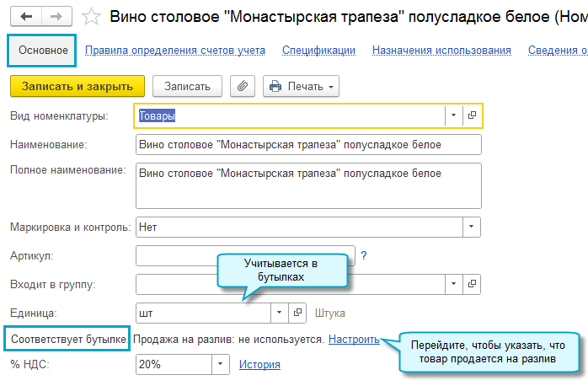Click the paperclip attachments icon
This screenshot has width=588, height=391.
point(242,86)
